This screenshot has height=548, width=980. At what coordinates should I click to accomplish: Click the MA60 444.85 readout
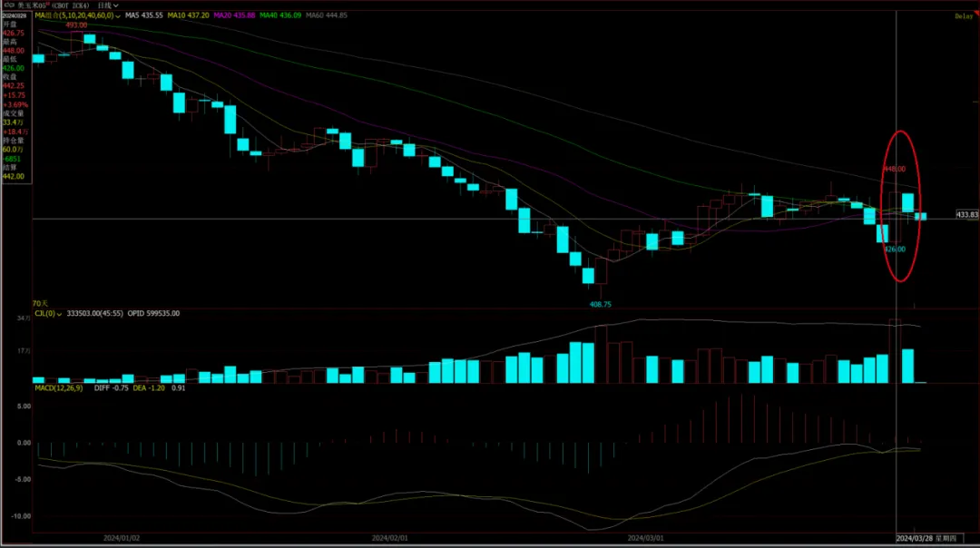(x=327, y=15)
